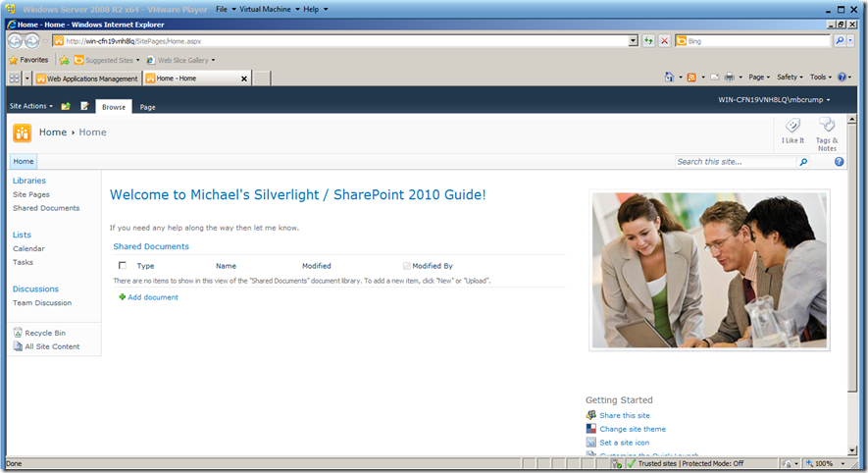
Task: Switch to the Page ribbon tab
Action: [147, 107]
